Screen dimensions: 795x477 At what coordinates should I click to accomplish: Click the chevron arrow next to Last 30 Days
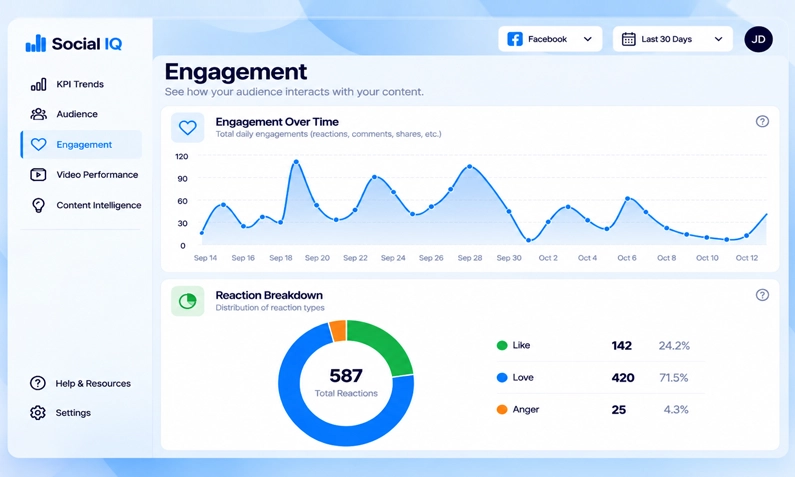pyautogui.click(x=718, y=39)
